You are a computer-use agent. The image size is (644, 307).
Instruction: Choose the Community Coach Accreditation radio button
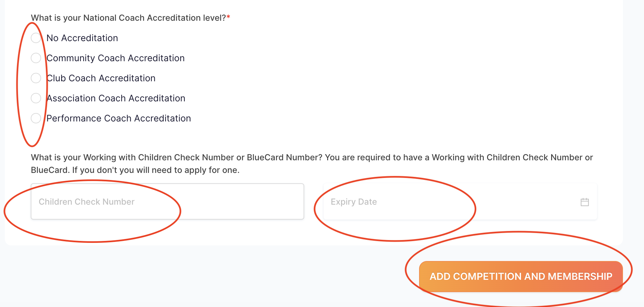36,58
